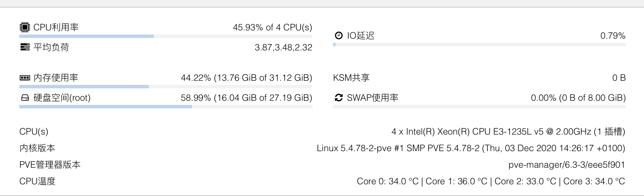This screenshot has height=196, width=644.
Task: Click the Linux 5.4.78-2-pve kernel version text
Action: [x=471, y=148]
